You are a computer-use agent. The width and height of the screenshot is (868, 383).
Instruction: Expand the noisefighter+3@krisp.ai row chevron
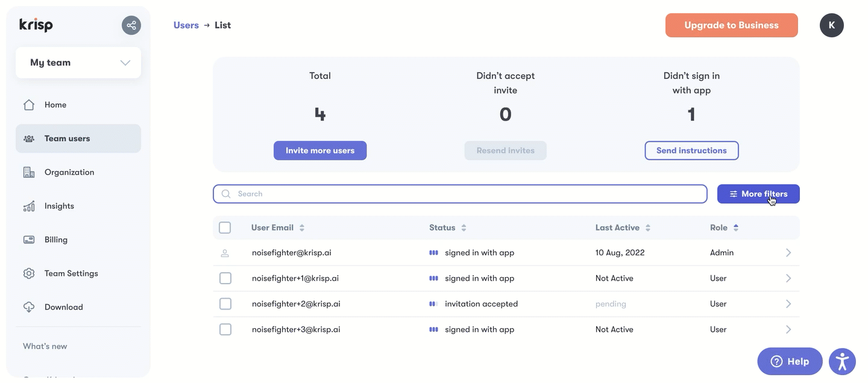click(x=788, y=329)
